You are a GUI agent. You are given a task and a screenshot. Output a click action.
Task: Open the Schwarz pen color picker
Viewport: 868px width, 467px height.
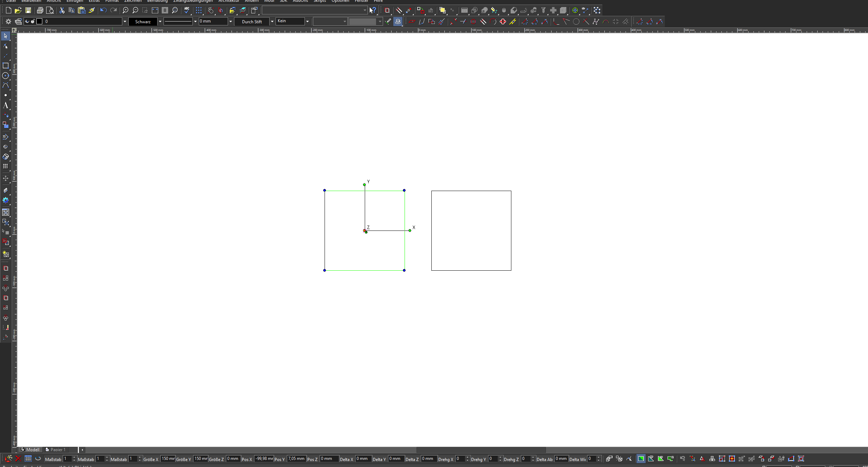pos(143,21)
